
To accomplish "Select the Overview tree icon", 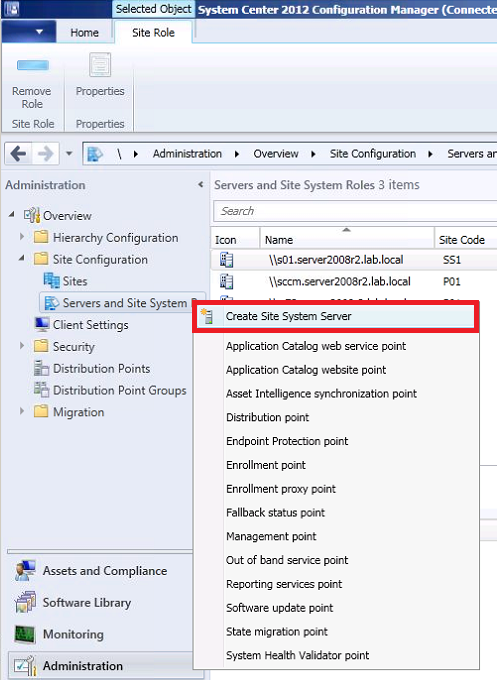I will pyautogui.click(x=32, y=215).
